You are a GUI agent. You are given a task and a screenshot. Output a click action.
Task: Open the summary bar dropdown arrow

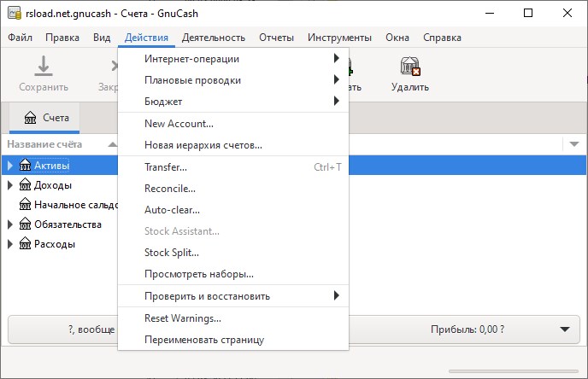click(x=563, y=329)
